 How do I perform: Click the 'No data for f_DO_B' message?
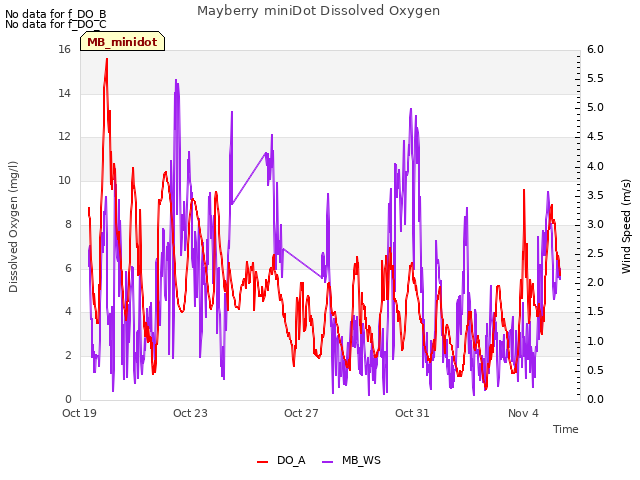56,14
